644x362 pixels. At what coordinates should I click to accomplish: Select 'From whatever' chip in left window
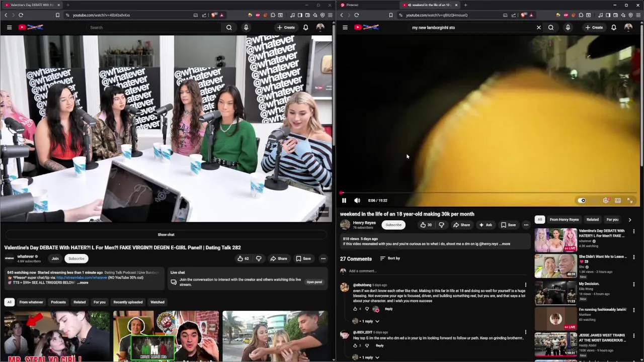tap(31, 302)
